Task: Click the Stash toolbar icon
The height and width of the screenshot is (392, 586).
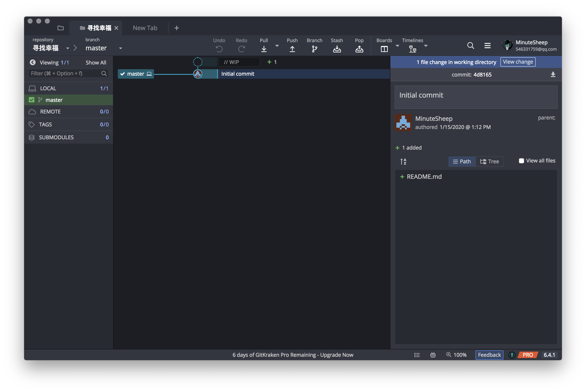Action: 337,49
